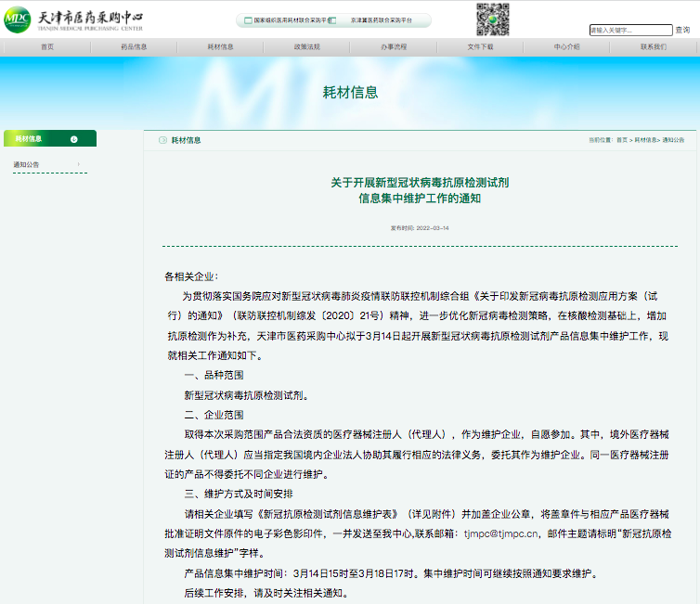Open 文件下载 navigation menu

[480, 46]
